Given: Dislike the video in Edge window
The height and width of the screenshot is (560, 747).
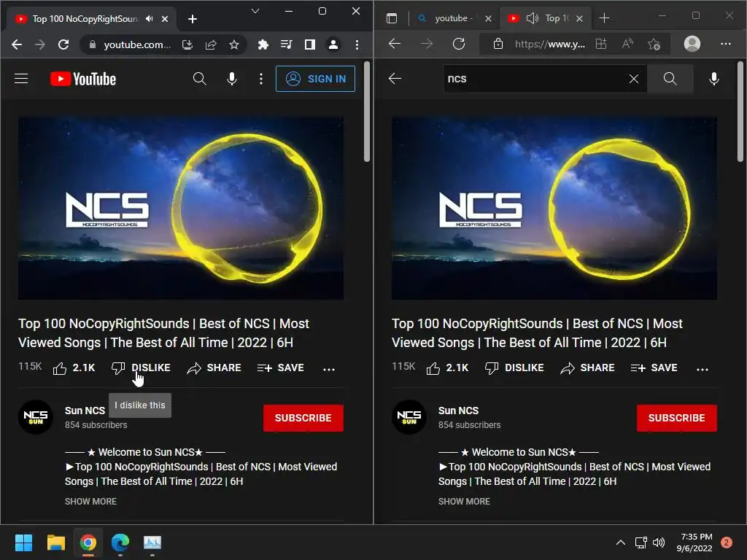Looking at the screenshot, I should click(x=514, y=368).
